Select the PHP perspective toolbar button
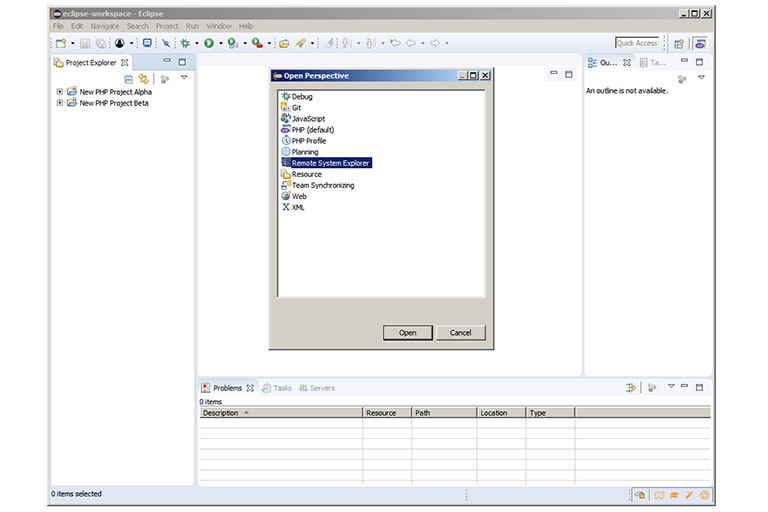Screen dimensions: 768x512 [700, 44]
